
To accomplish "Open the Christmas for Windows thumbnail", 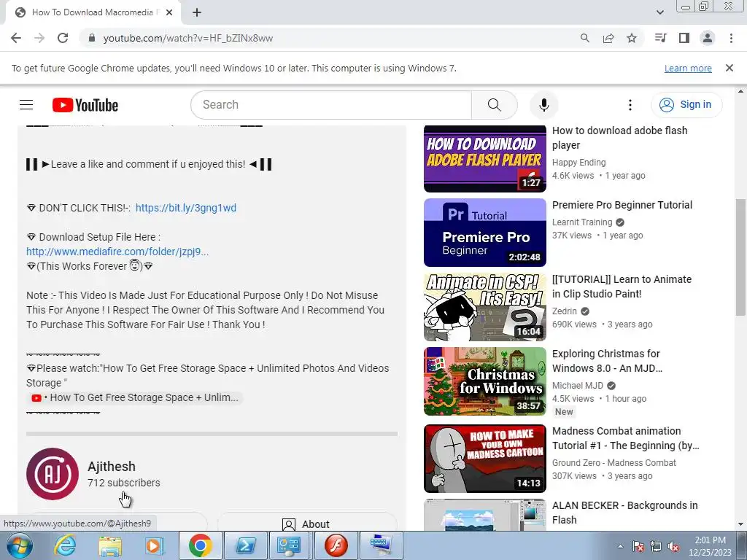I will (x=485, y=381).
